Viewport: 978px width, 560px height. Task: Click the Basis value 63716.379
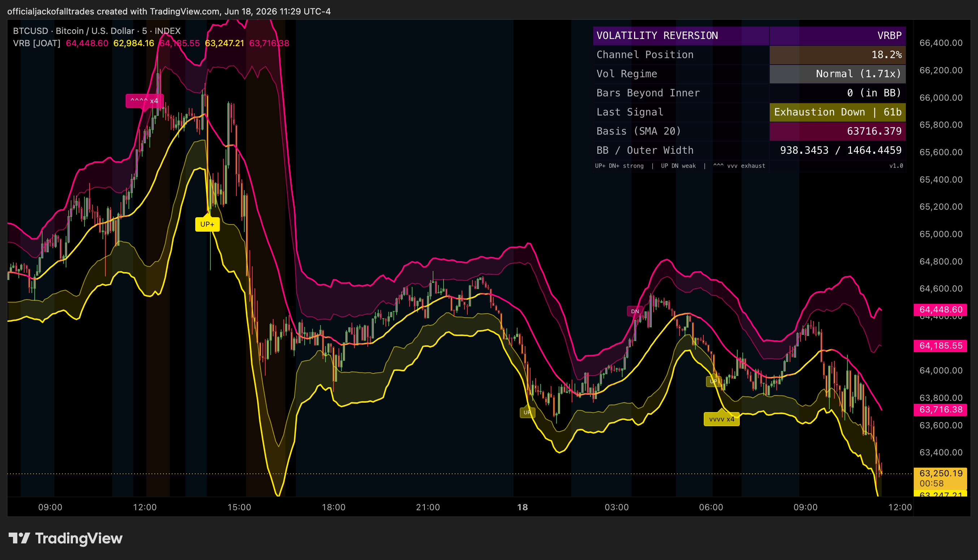837,131
